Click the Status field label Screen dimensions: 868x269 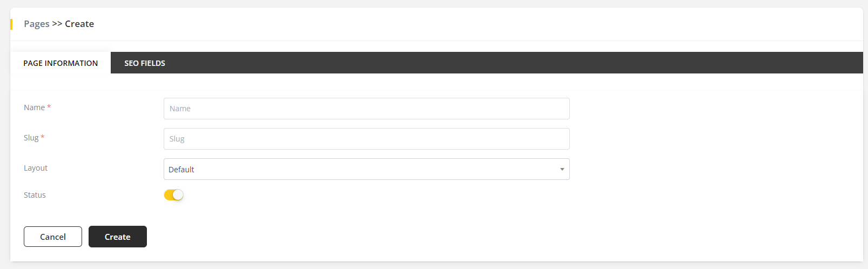pyautogui.click(x=35, y=195)
